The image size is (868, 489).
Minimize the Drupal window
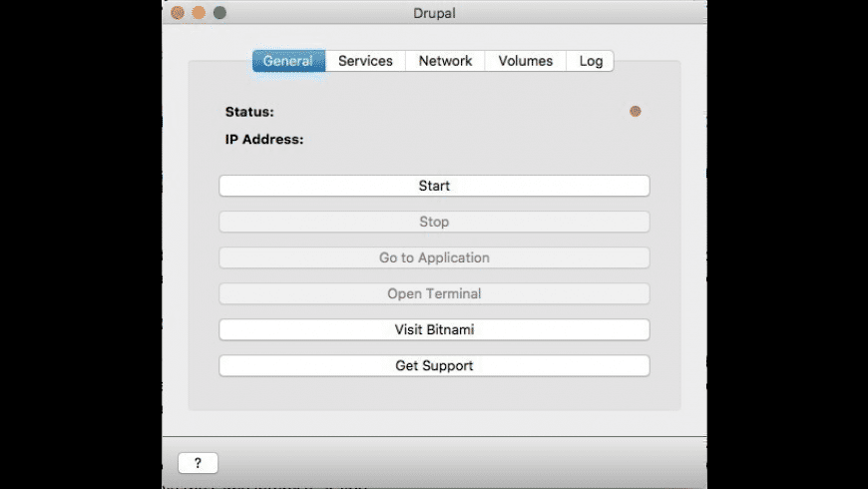[x=199, y=13]
